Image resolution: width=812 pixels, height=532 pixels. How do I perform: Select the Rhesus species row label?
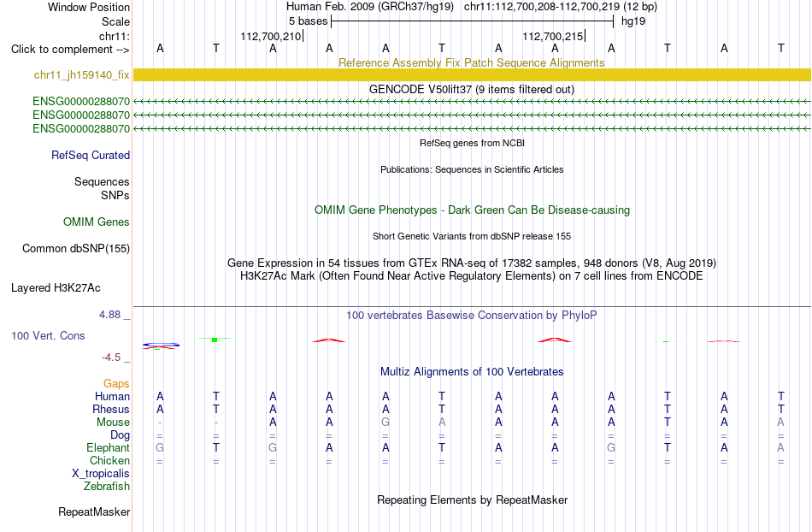pos(111,409)
